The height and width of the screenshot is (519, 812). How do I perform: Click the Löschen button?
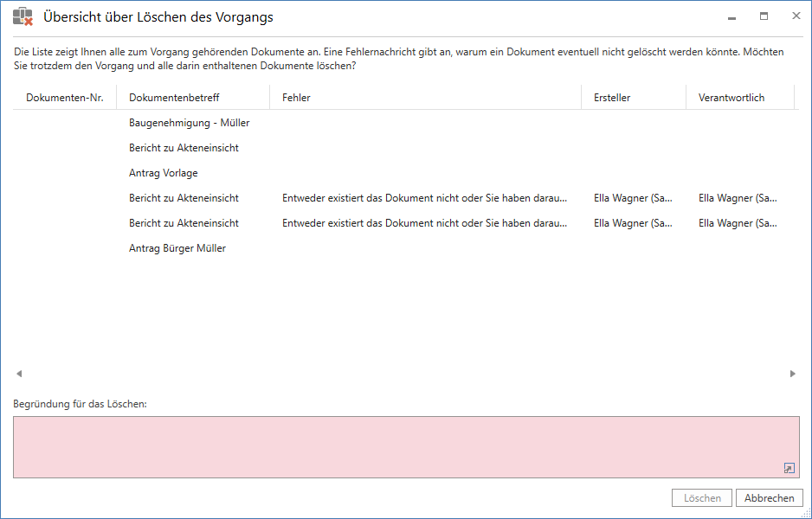tap(702, 497)
